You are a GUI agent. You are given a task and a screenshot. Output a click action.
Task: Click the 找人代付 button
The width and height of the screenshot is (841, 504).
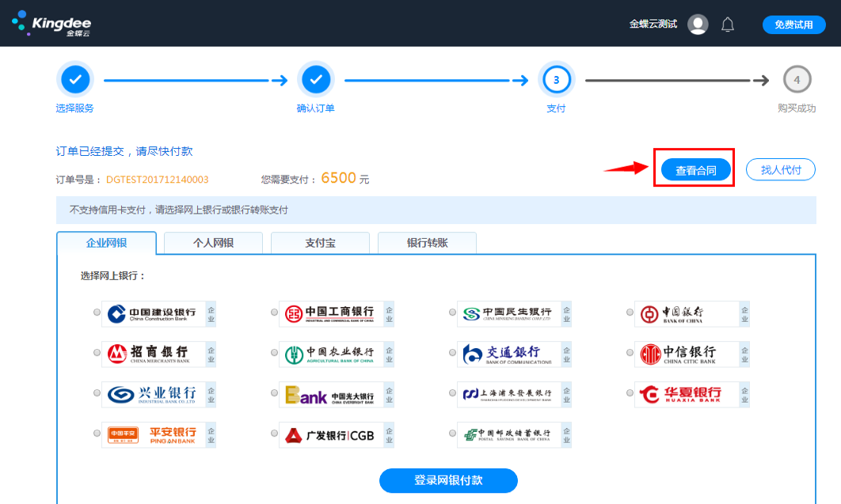tap(781, 170)
